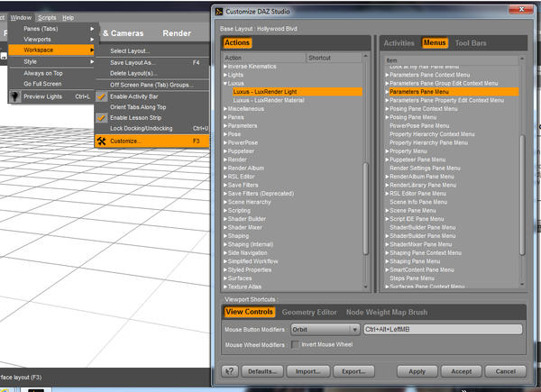541x392 pixels.
Task: Open Panes (Tabs) submenu
Action: pyautogui.click(x=51, y=29)
